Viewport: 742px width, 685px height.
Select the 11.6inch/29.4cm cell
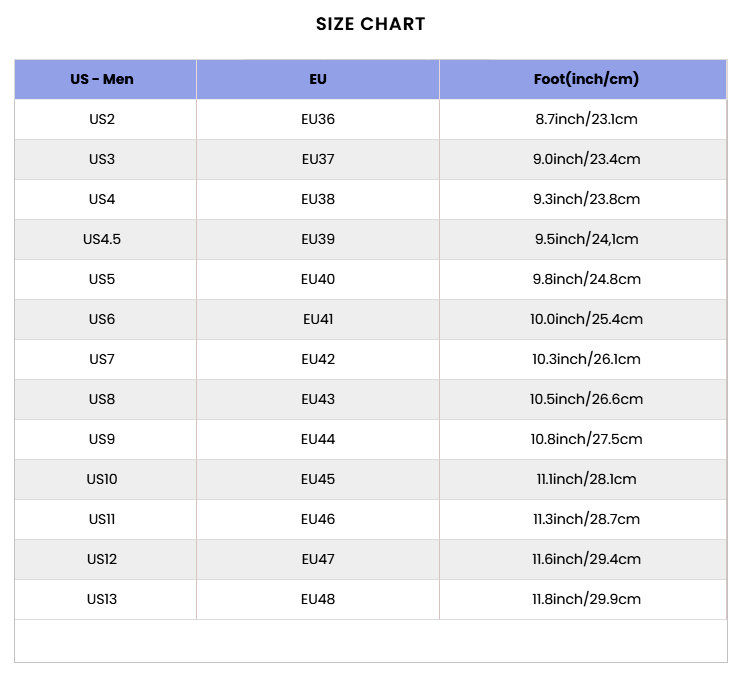pyautogui.click(x=586, y=559)
